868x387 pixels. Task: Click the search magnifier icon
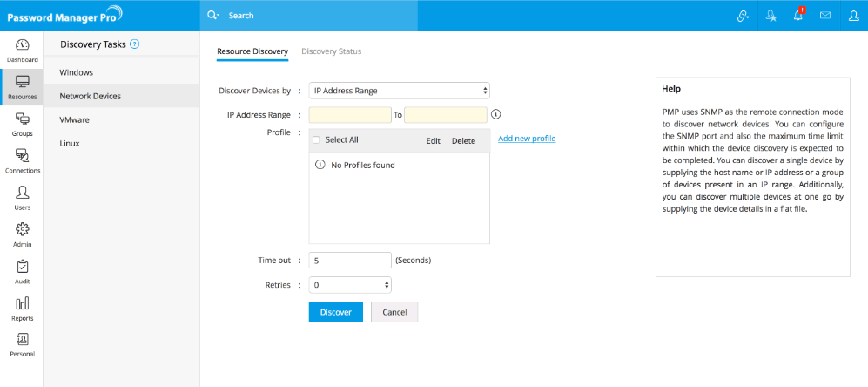tap(212, 16)
